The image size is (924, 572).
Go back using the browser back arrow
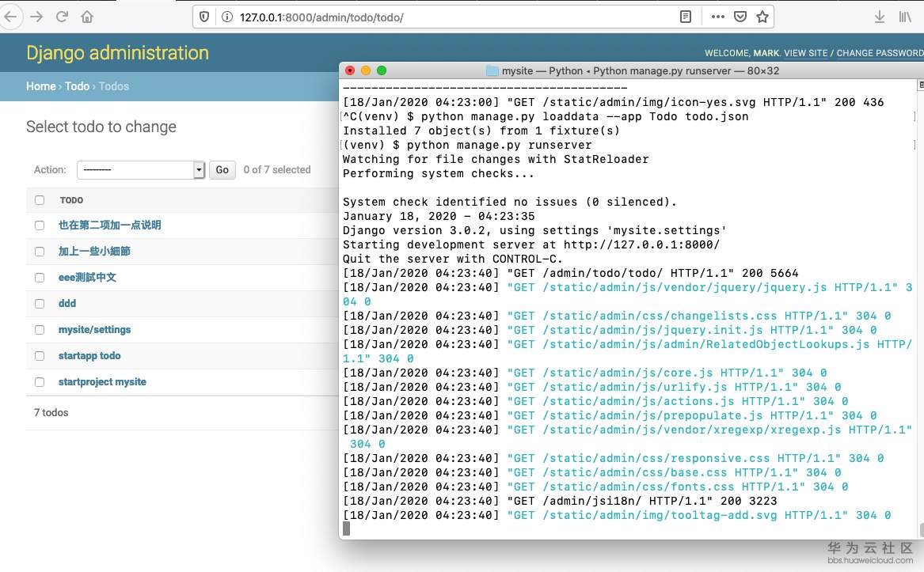tap(10, 17)
